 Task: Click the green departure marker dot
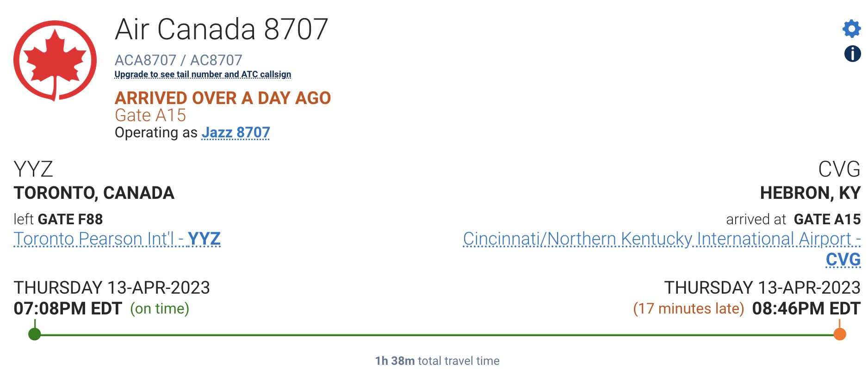pyautogui.click(x=34, y=334)
